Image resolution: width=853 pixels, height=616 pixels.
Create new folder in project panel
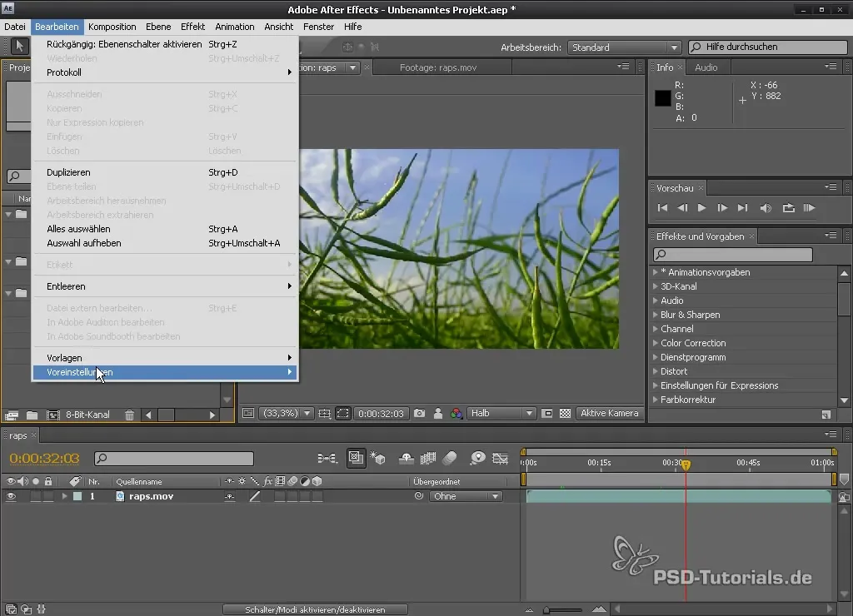pos(32,415)
